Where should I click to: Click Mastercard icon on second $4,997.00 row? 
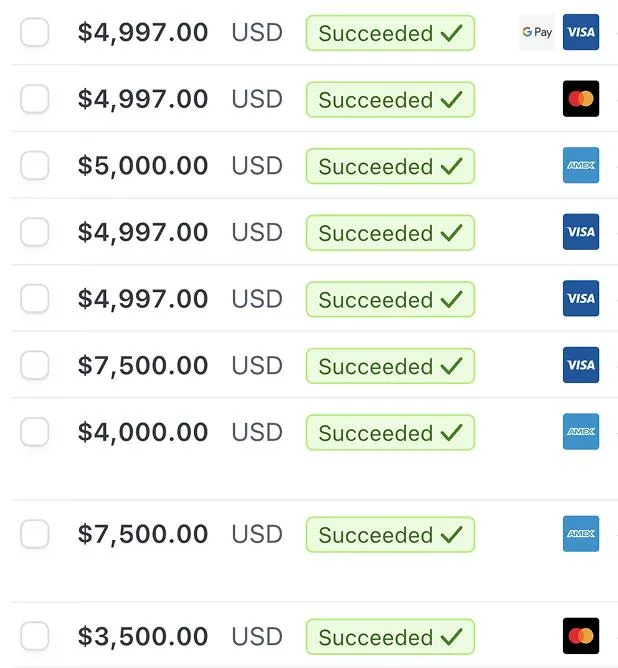coord(581,98)
